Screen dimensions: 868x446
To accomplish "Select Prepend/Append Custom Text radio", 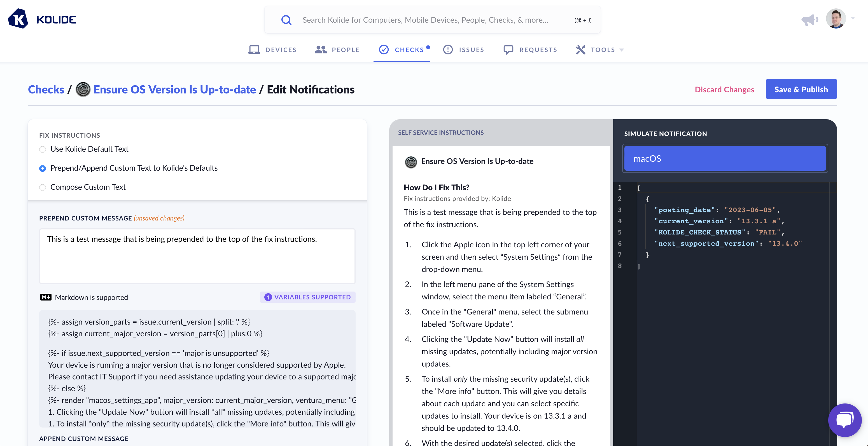I will coord(43,168).
